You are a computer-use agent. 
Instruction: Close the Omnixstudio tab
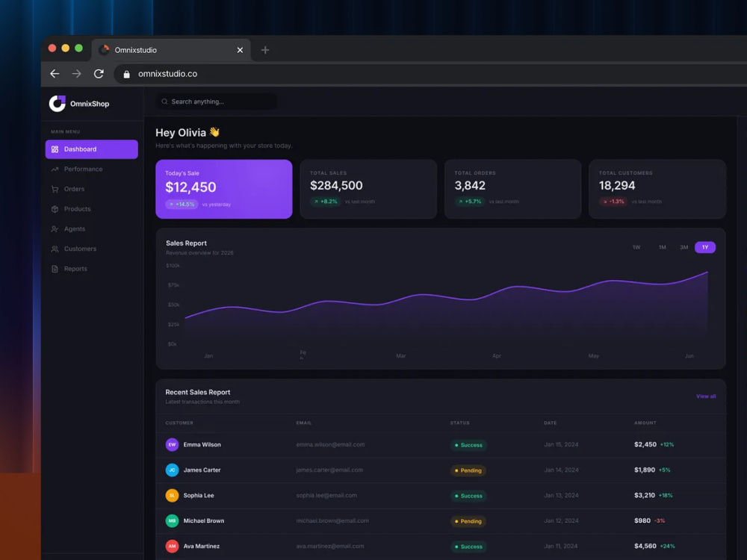click(x=240, y=50)
